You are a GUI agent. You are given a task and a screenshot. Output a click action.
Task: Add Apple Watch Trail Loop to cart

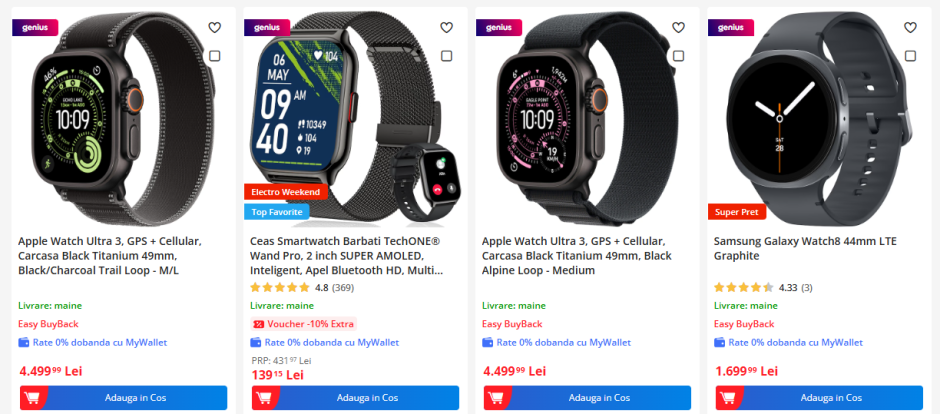coord(123,398)
